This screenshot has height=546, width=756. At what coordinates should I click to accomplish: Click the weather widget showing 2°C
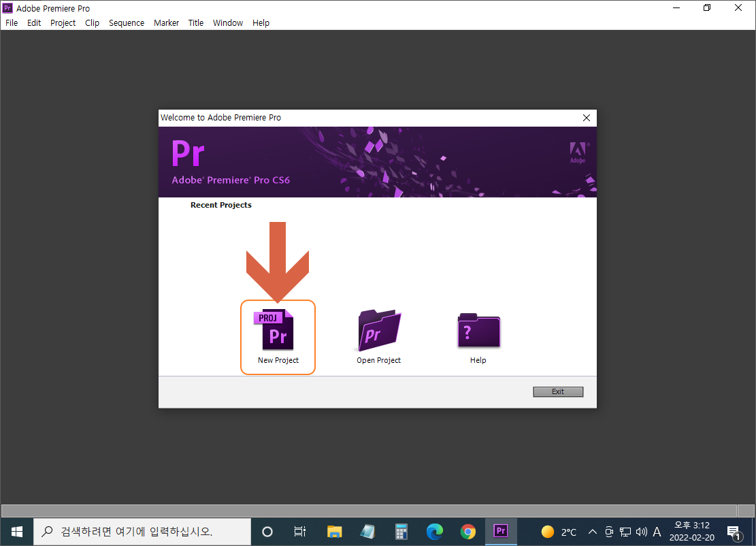click(558, 532)
